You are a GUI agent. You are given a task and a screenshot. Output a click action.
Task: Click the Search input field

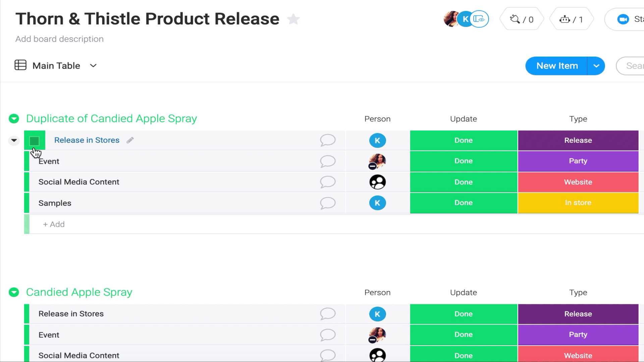click(631, 66)
